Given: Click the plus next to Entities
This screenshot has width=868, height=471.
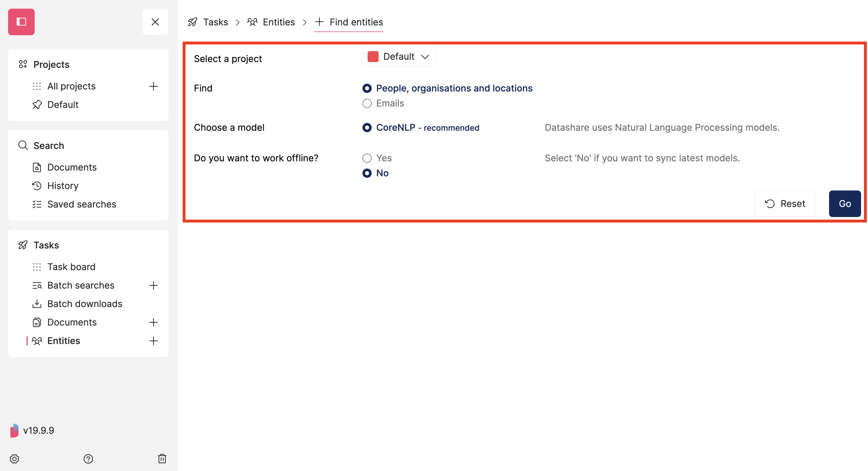Looking at the screenshot, I should pyautogui.click(x=153, y=341).
